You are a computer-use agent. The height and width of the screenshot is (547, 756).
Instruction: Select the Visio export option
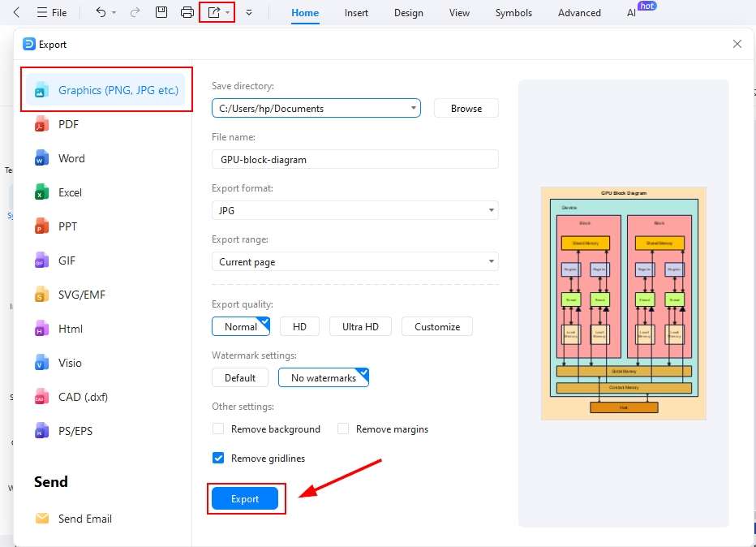click(72, 363)
